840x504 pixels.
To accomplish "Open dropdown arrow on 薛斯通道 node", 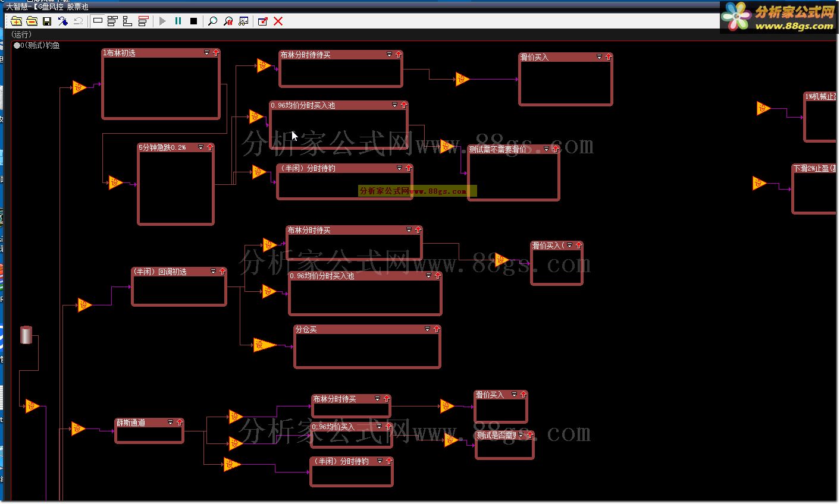I will (171, 423).
